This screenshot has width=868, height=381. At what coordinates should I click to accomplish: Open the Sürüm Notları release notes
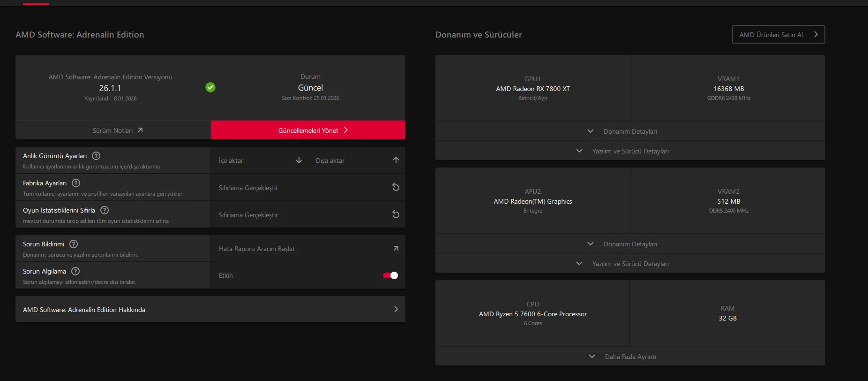coord(113,130)
